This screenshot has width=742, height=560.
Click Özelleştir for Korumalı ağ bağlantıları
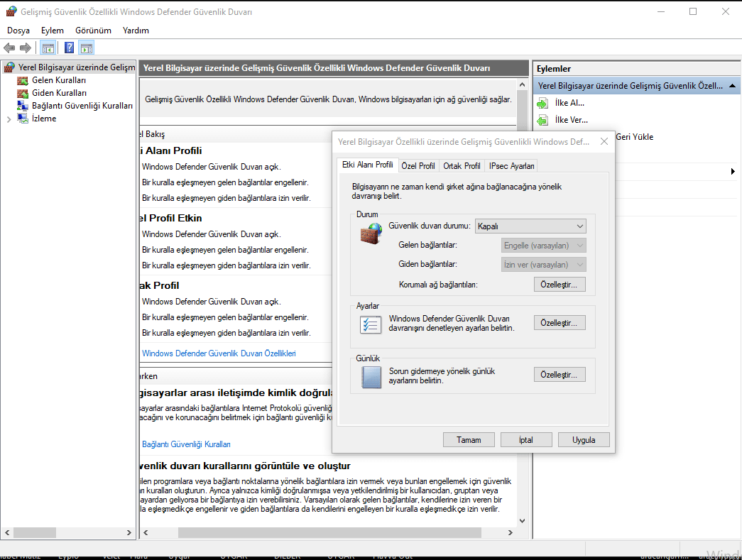tap(560, 284)
